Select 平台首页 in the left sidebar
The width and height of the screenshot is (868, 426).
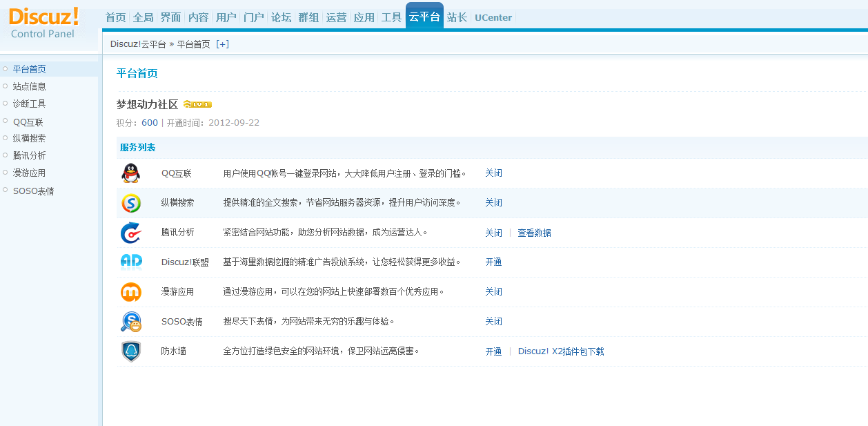pyautogui.click(x=30, y=69)
